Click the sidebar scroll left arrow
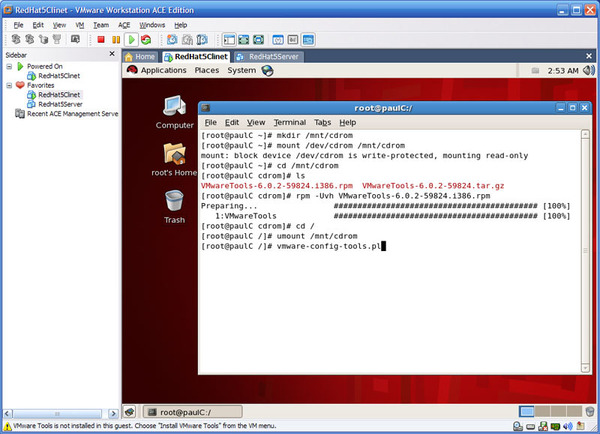Viewport: 600px width, 434px height. pyautogui.click(x=8, y=413)
